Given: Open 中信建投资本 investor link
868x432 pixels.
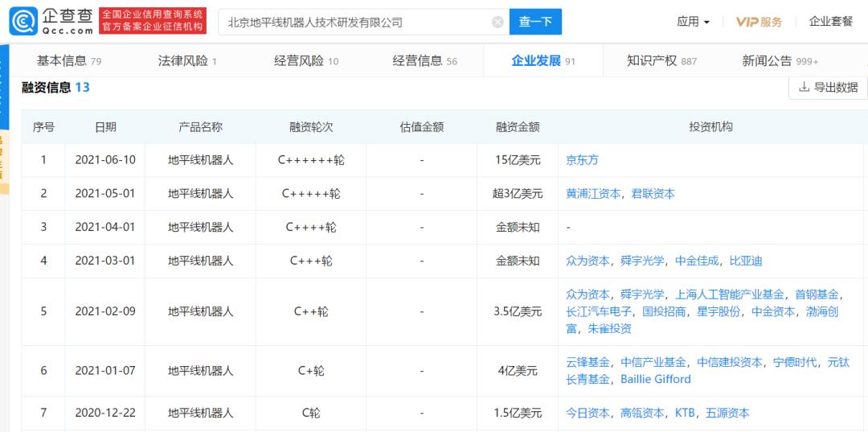Looking at the screenshot, I should pyautogui.click(x=730, y=362).
